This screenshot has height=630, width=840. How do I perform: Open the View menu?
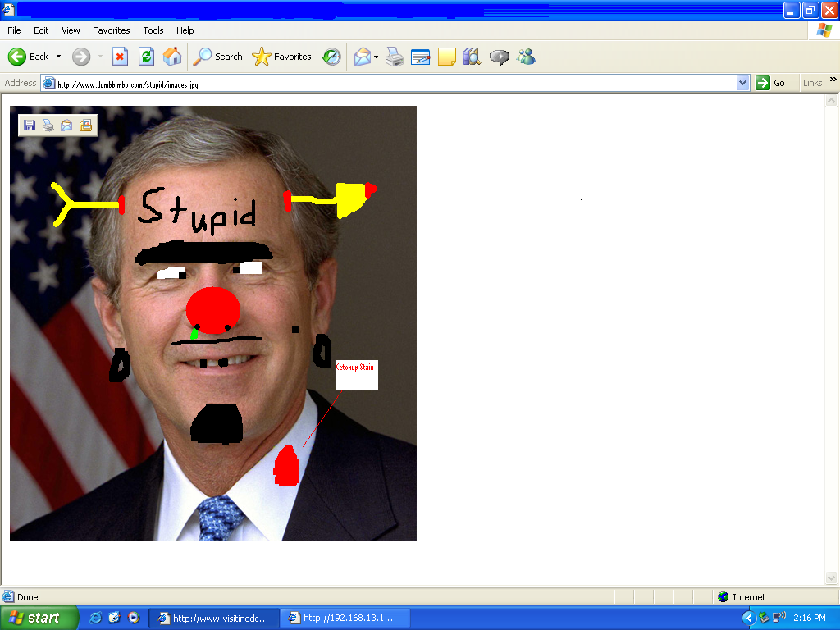(x=71, y=30)
